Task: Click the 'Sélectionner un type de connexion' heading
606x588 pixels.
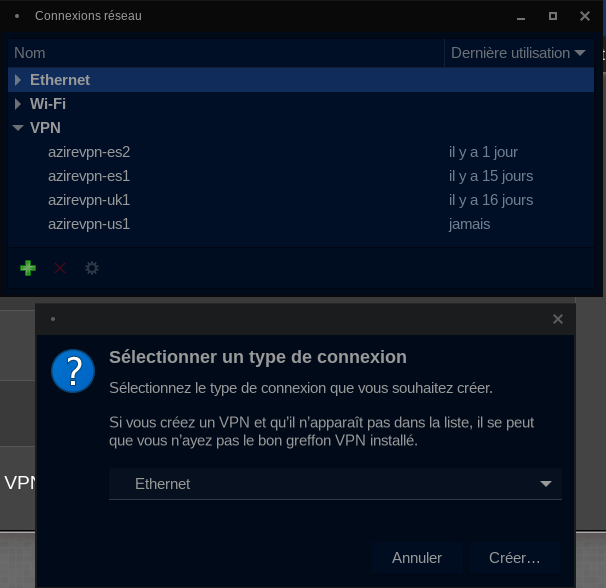Action: 258,357
